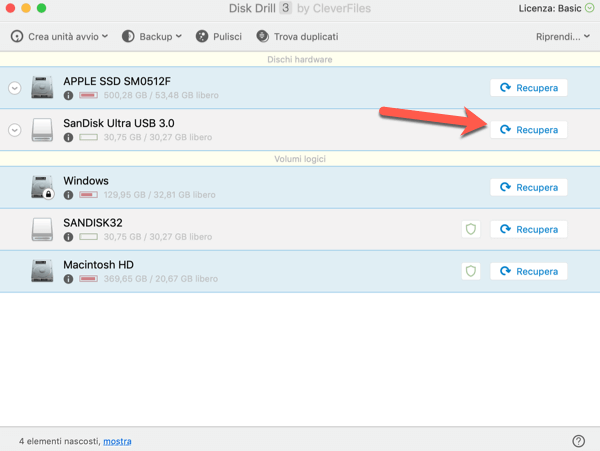The height and width of the screenshot is (451, 600).
Task: Expand the APPLE SSD SM0512F disk
Action: [x=15, y=88]
